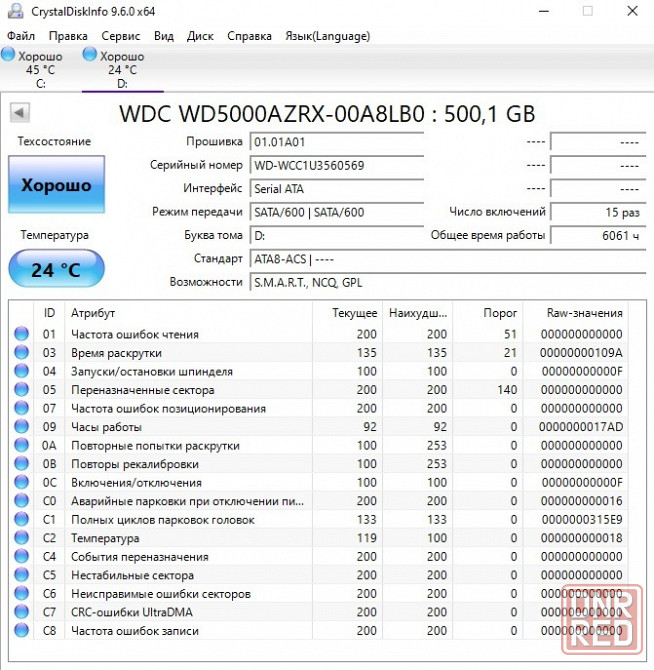Open the Вид menu
This screenshot has width=654, height=670.
tap(164, 36)
